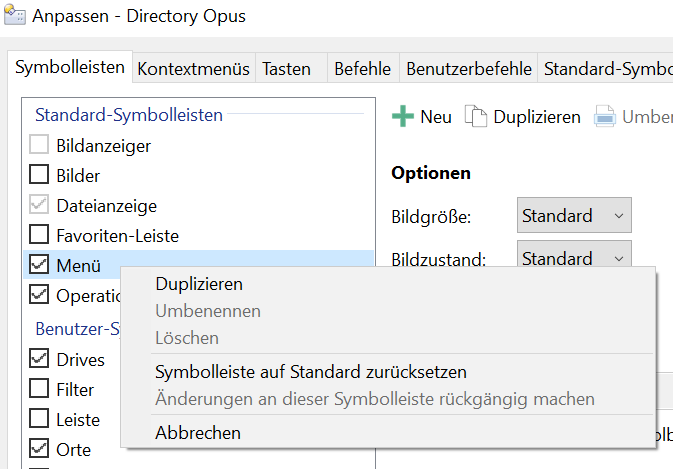Screen dimensions: 673x469
Task: Select the Dateianzeige list entry text
Action: tap(106, 206)
